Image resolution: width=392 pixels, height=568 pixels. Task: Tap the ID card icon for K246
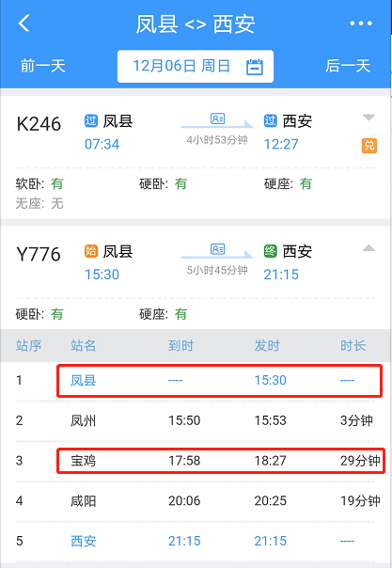pyautogui.click(x=217, y=118)
